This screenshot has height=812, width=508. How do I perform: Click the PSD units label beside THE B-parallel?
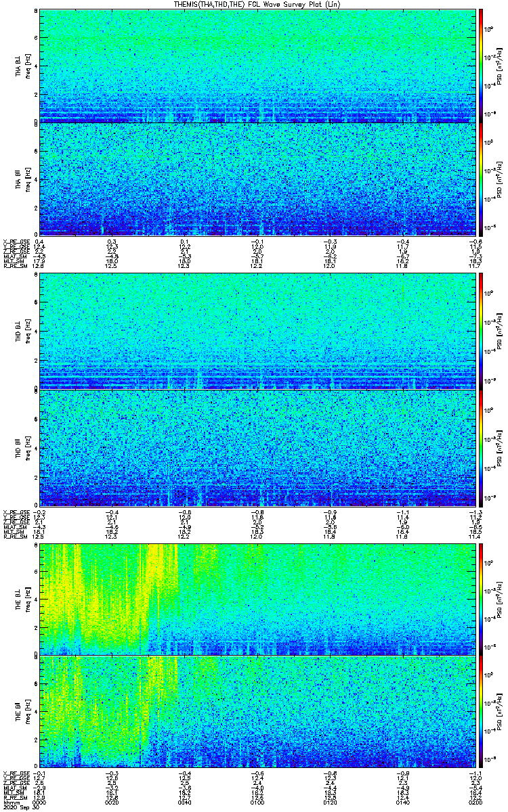(500, 711)
